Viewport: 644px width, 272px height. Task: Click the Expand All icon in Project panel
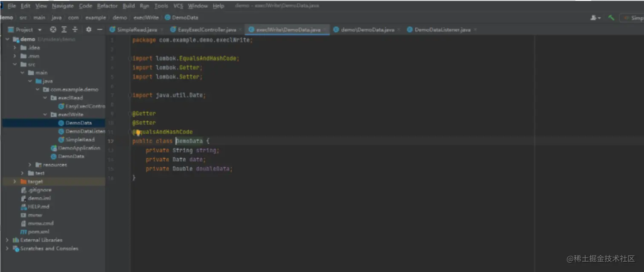pyautogui.click(x=64, y=29)
